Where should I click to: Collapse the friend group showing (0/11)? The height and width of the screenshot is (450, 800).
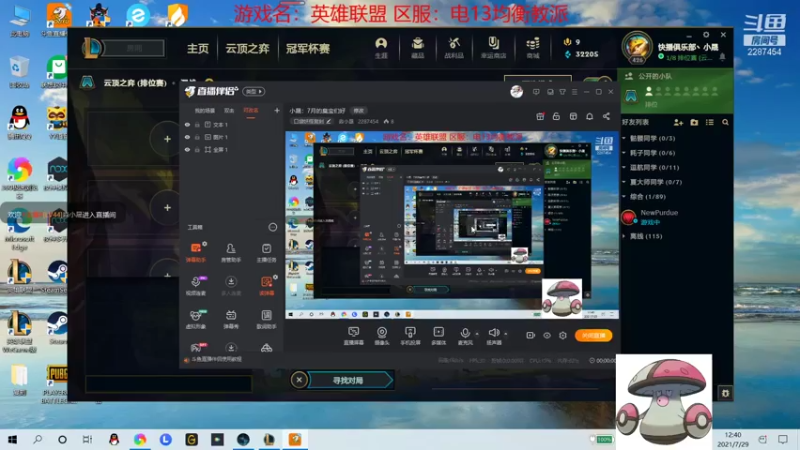(624, 167)
